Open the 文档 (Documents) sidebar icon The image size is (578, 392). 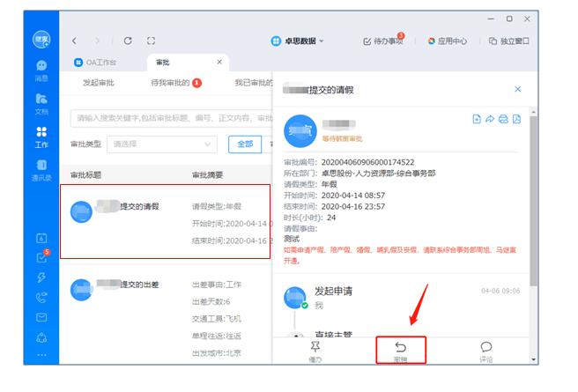tap(41, 104)
